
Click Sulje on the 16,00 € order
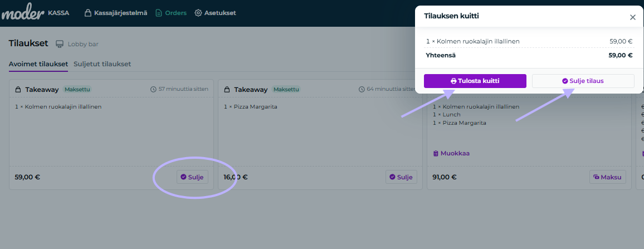coord(401,177)
